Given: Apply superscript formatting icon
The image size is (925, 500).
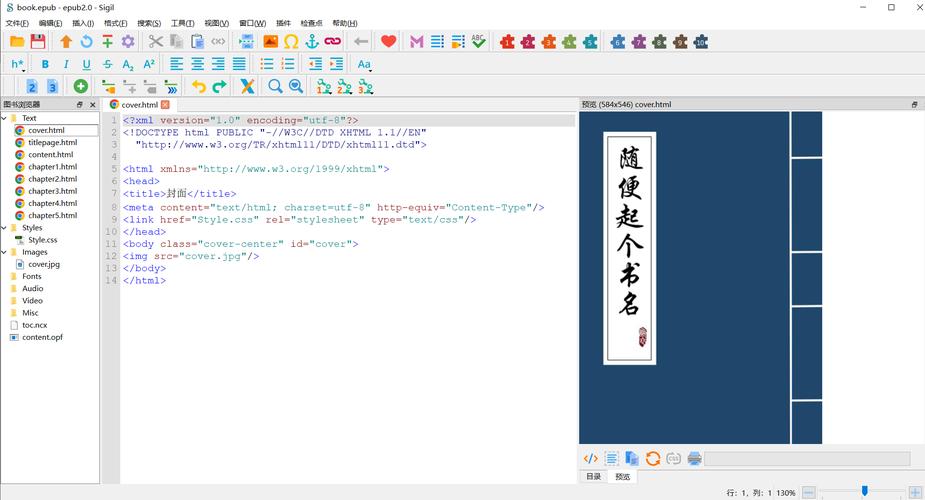Looking at the screenshot, I should [x=149, y=64].
